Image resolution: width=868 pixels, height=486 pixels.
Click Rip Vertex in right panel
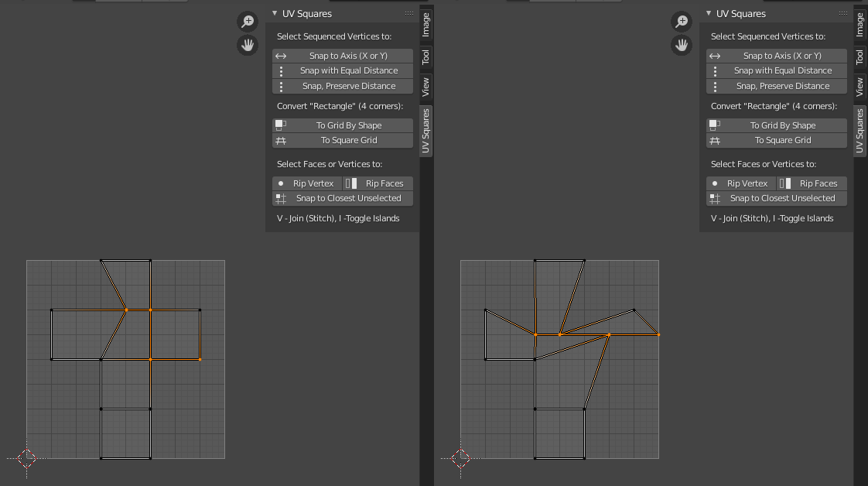pos(741,183)
